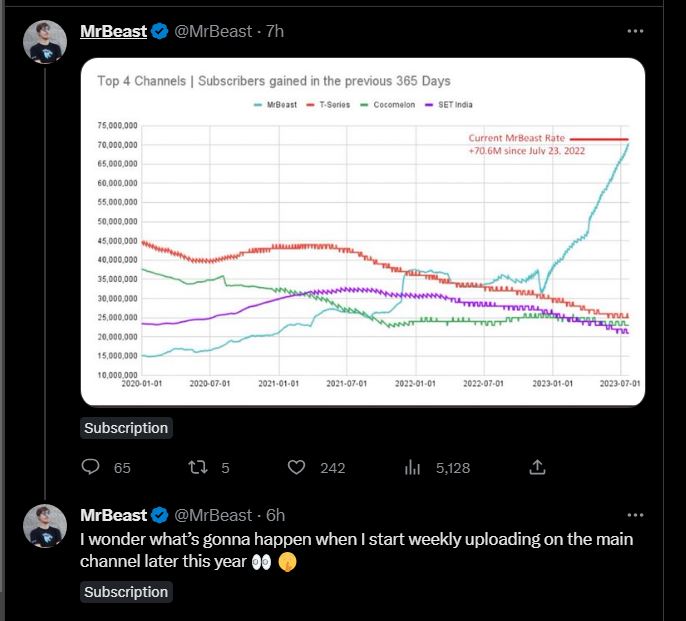686x621 pixels.
Task: View analytics showing 5,128 views
Action: click(x=412, y=467)
